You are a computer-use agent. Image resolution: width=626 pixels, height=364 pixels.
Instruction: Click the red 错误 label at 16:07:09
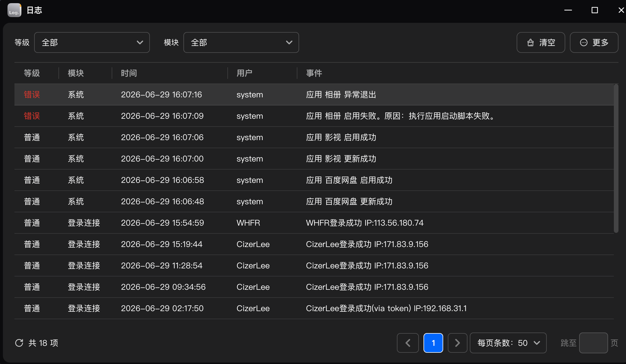(32, 116)
